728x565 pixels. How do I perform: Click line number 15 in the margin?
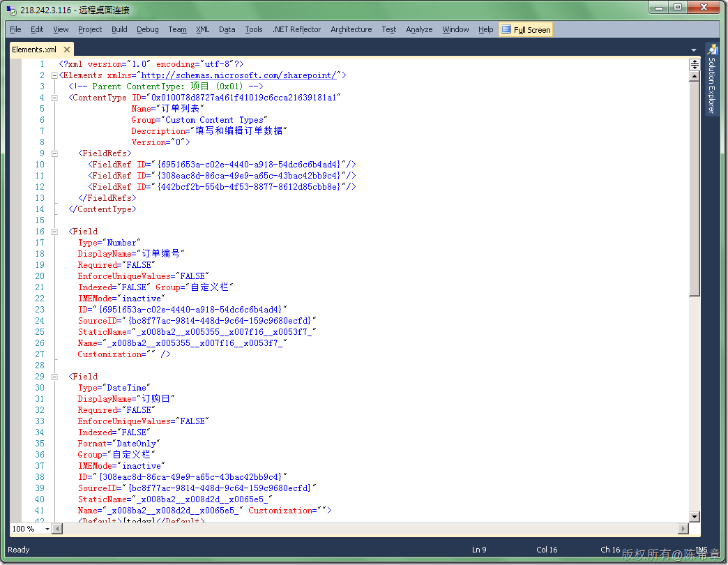(x=40, y=220)
